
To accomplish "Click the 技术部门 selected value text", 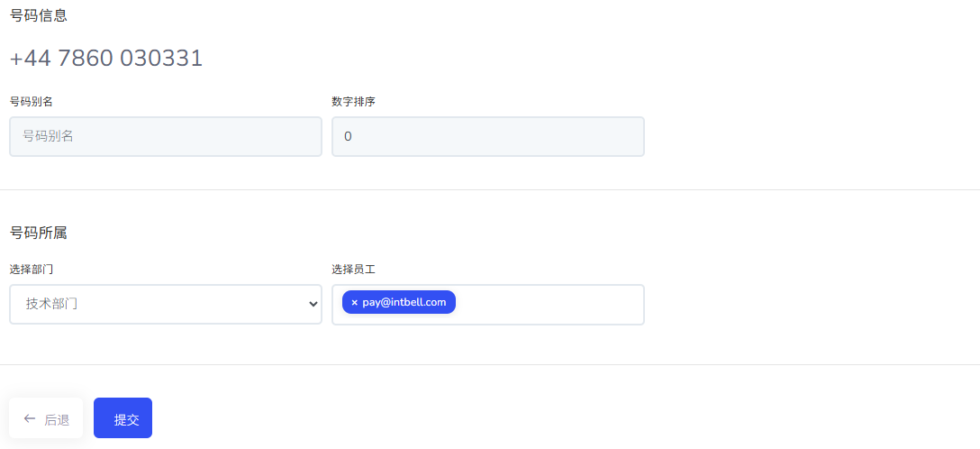I will click(52, 305).
